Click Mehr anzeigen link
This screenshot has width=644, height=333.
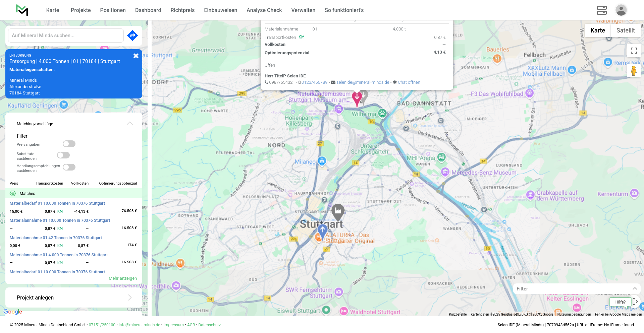pos(123,278)
